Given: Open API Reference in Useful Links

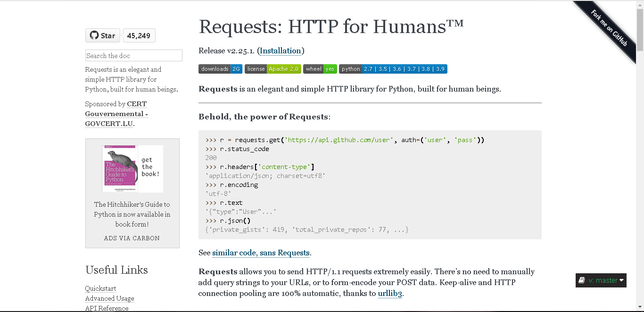Looking at the screenshot, I should pyautogui.click(x=107, y=308).
